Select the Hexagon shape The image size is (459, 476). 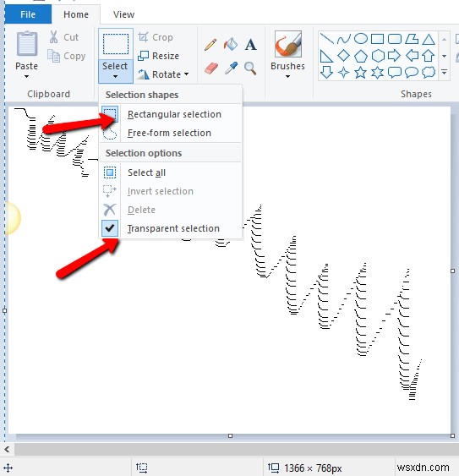378,56
